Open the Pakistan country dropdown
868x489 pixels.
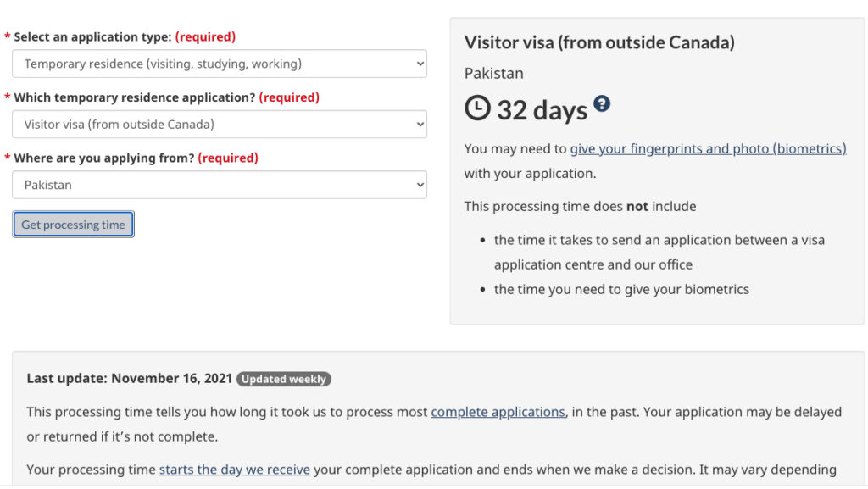tap(219, 185)
